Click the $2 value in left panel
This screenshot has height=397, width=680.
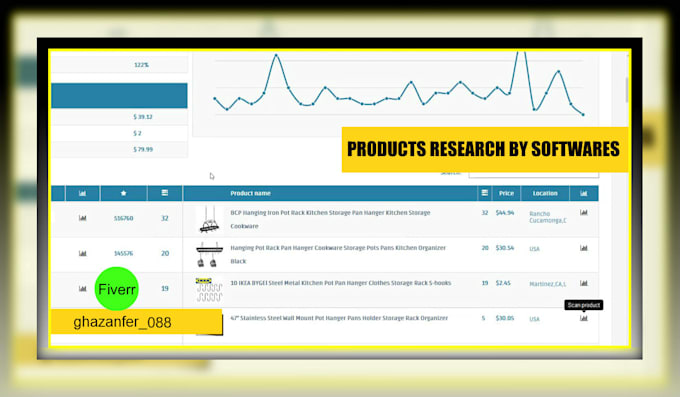click(x=137, y=133)
